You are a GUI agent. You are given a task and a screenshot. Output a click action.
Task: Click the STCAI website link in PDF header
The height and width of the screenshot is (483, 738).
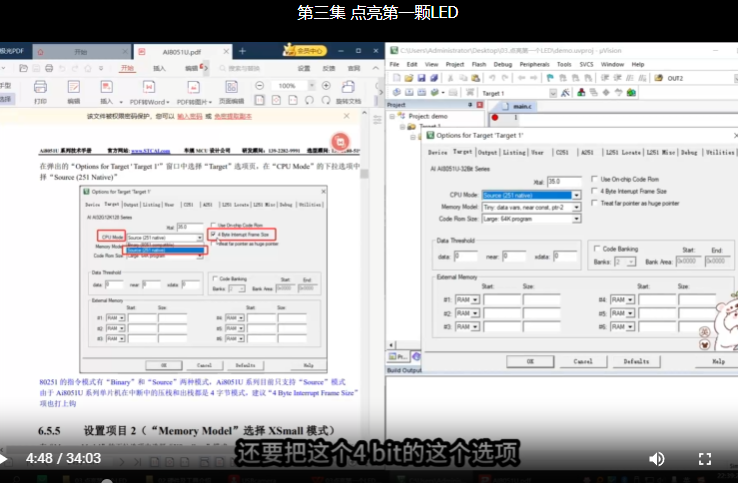click(x=150, y=151)
